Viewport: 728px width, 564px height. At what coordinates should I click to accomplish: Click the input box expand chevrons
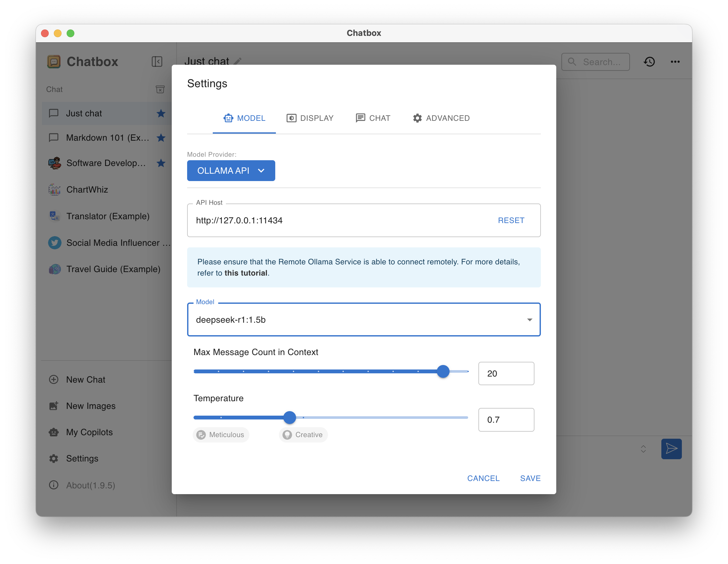pyautogui.click(x=643, y=449)
